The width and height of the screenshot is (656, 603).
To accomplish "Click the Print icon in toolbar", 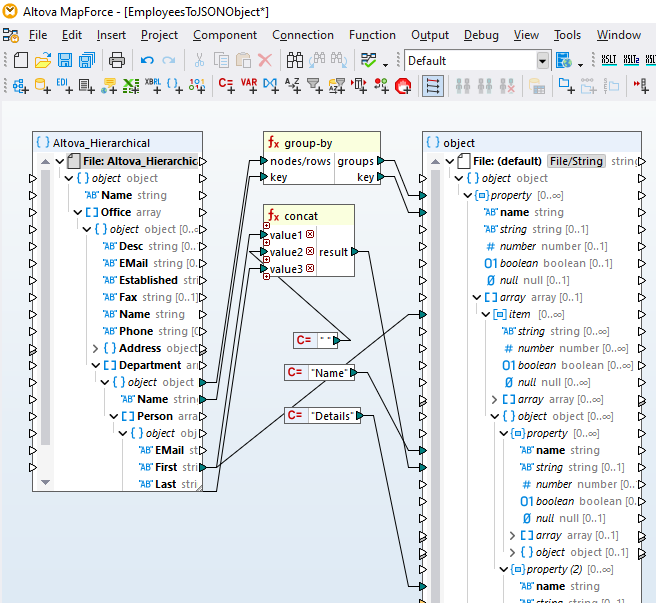I will pyautogui.click(x=117, y=61).
